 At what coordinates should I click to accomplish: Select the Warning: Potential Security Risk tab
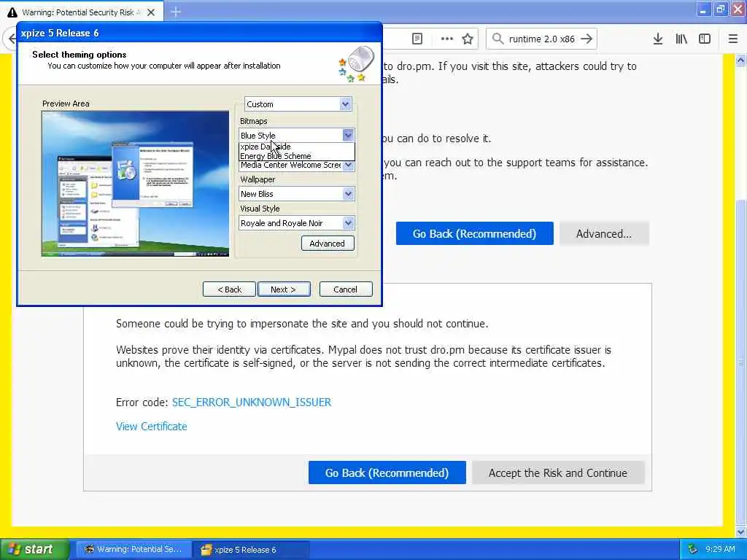click(82, 12)
